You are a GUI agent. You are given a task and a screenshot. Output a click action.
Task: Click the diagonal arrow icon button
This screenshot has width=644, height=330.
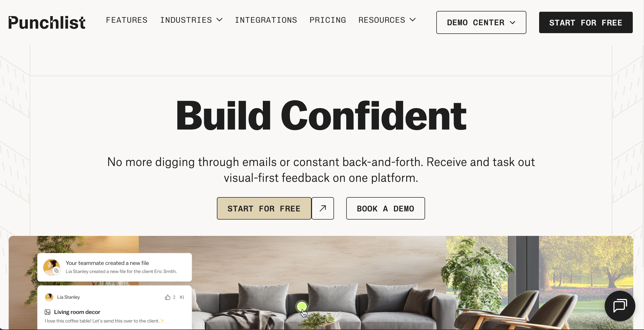pyautogui.click(x=323, y=208)
